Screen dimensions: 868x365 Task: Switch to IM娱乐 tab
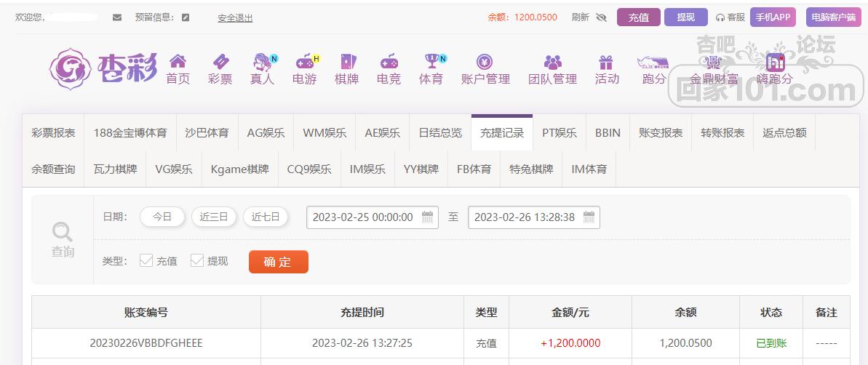click(367, 169)
